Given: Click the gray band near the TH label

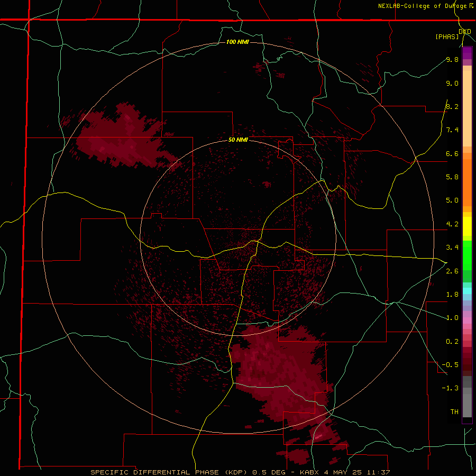Looking at the screenshot, I should (x=467, y=398).
